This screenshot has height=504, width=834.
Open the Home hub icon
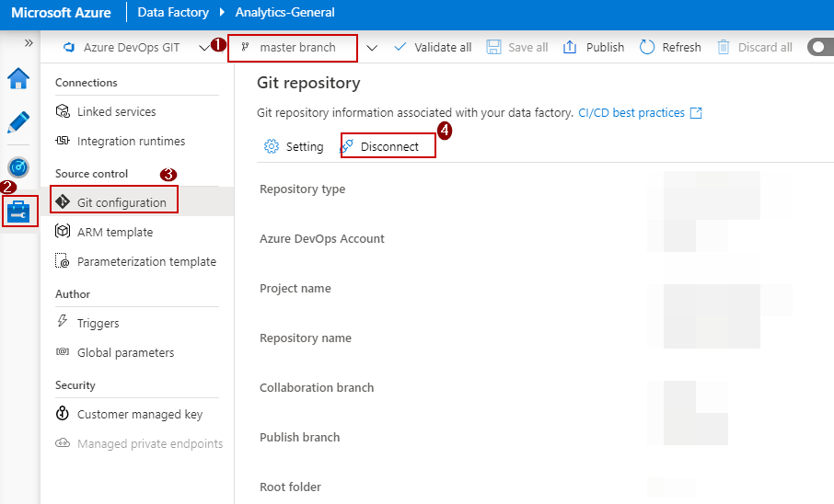point(18,79)
